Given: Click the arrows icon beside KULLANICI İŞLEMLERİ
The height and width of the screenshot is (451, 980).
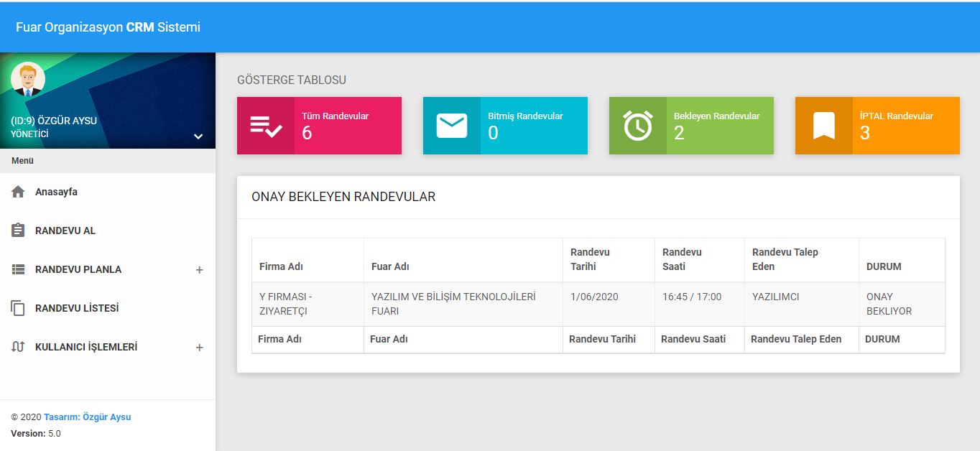Looking at the screenshot, I should [x=19, y=347].
